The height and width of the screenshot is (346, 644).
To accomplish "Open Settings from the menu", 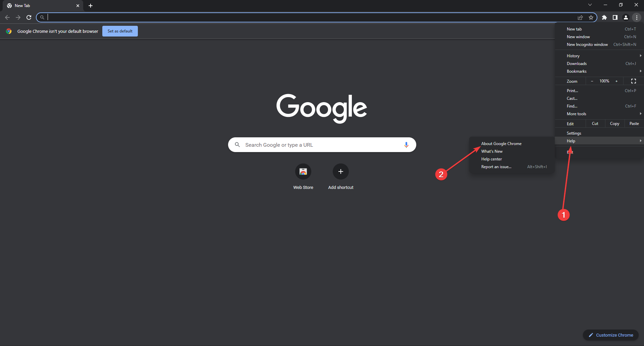I will click(599, 133).
